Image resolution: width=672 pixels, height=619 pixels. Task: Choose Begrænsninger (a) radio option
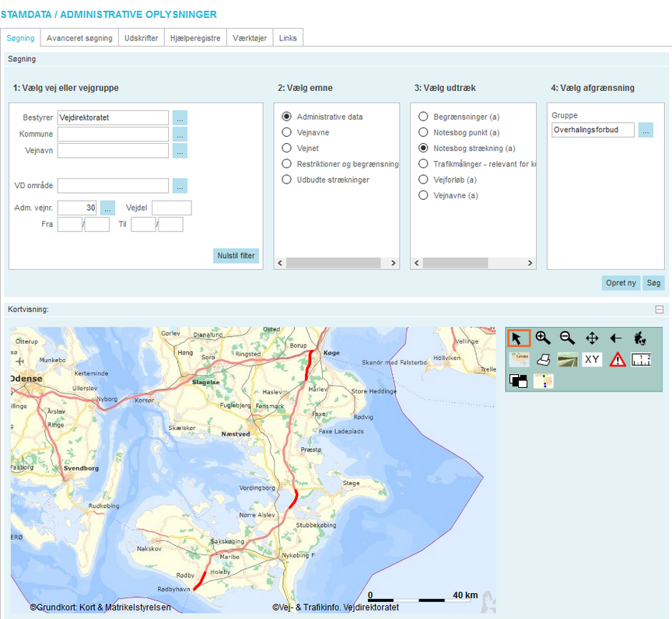(x=423, y=117)
